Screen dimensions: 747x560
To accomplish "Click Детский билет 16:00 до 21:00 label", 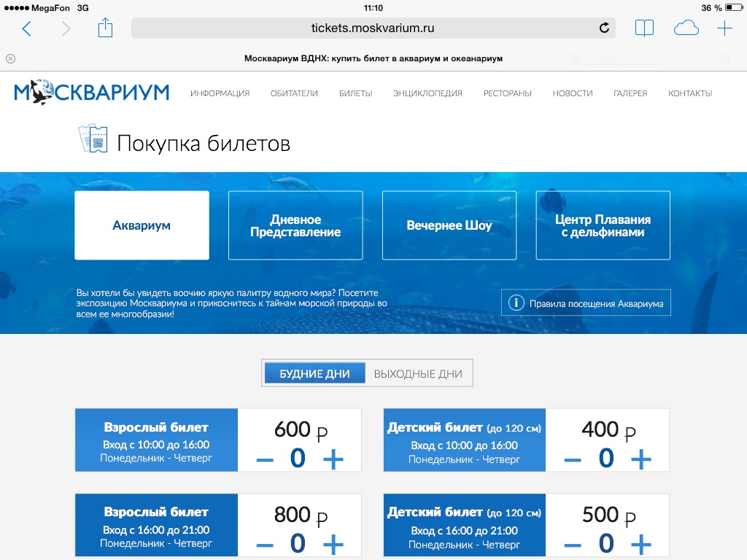I will pos(465,525).
